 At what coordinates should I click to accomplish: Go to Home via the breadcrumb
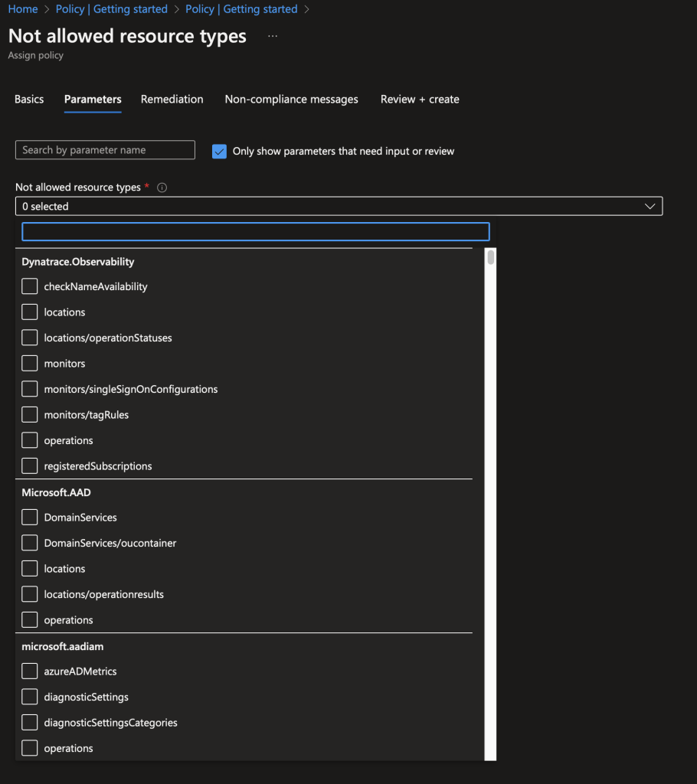(x=23, y=9)
